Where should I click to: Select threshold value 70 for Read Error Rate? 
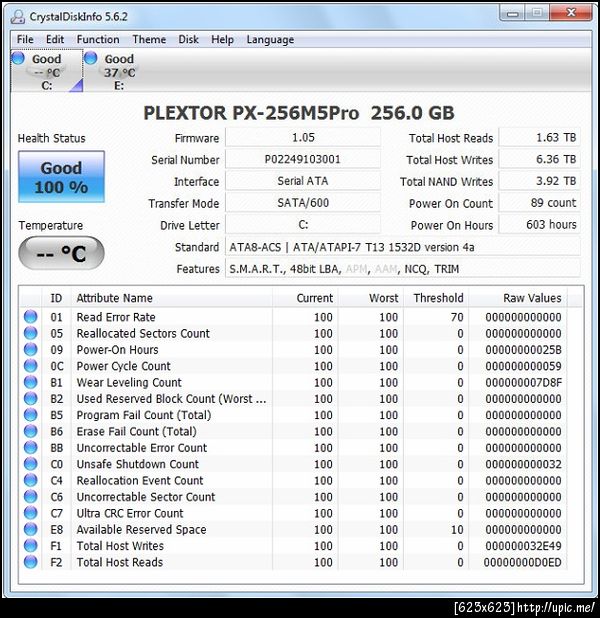(457, 317)
